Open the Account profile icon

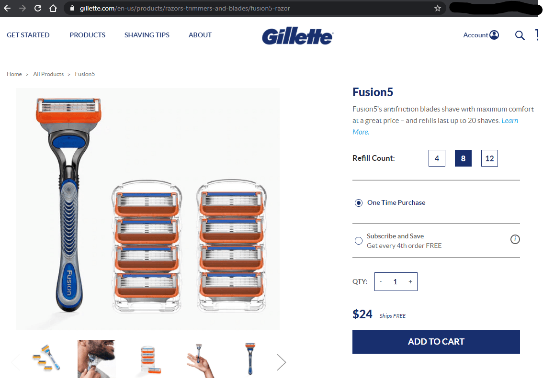coord(494,35)
